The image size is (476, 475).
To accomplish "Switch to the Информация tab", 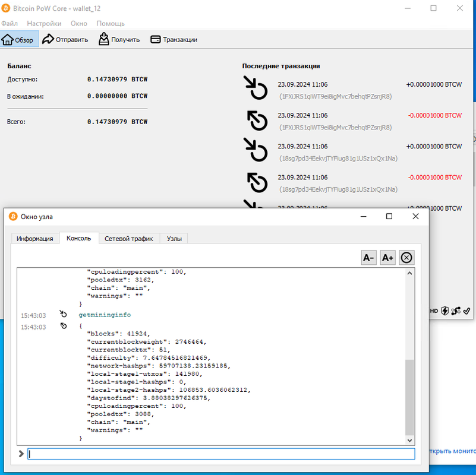I will tap(35, 239).
